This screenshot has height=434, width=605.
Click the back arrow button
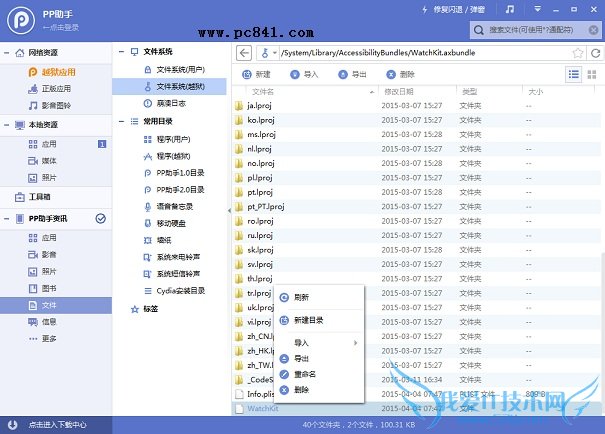pyautogui.click(x=244, y=53)
